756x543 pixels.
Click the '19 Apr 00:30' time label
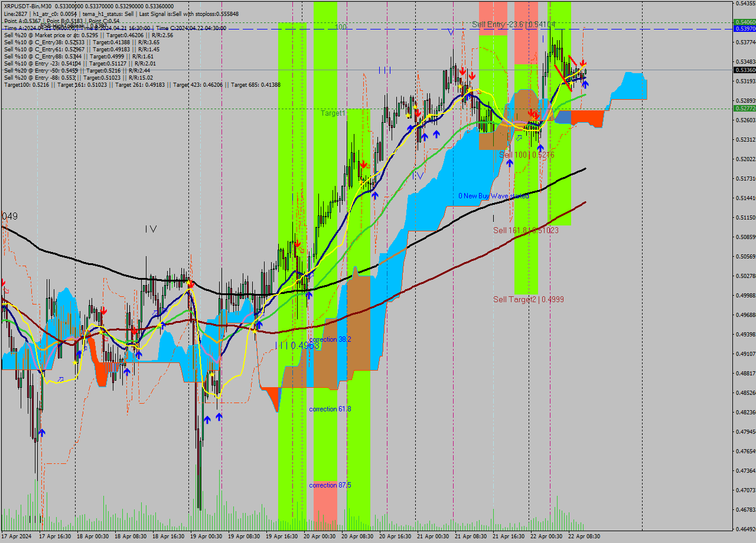[206, 537]
